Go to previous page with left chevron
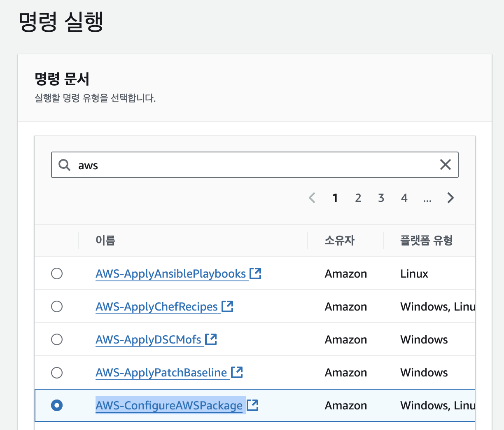The image size is (504, 430). (312, 198)
